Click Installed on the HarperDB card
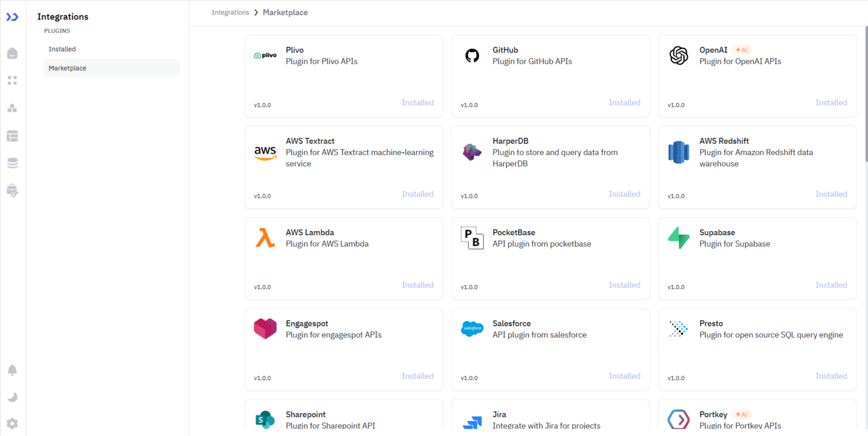Screen dimensions: 868x436 point(624,194)
